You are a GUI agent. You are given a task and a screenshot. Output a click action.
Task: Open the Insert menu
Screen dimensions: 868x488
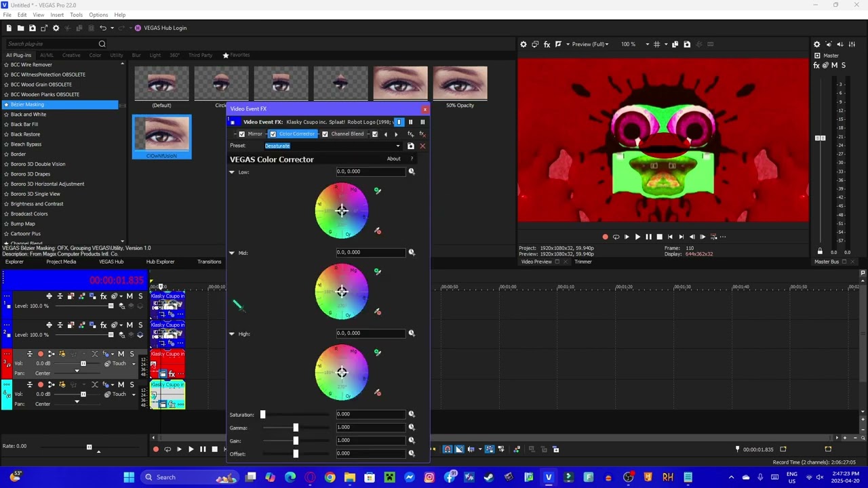(x=57, y=15)
